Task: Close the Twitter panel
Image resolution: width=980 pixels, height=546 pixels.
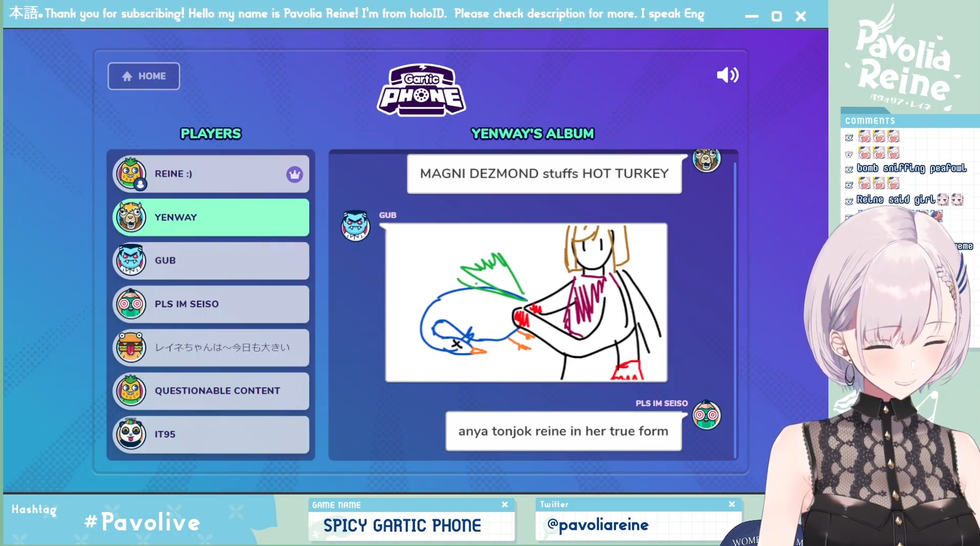Action: 732,504
